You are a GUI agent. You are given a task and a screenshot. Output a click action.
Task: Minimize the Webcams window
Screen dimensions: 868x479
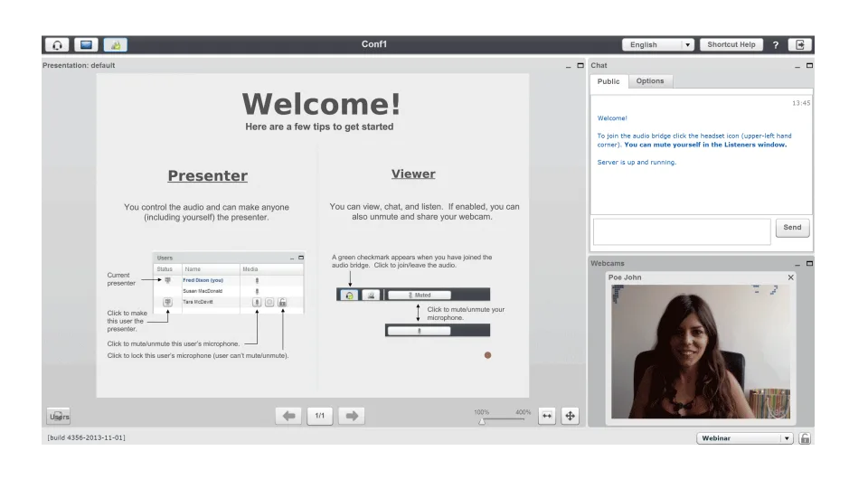point(797,264)
